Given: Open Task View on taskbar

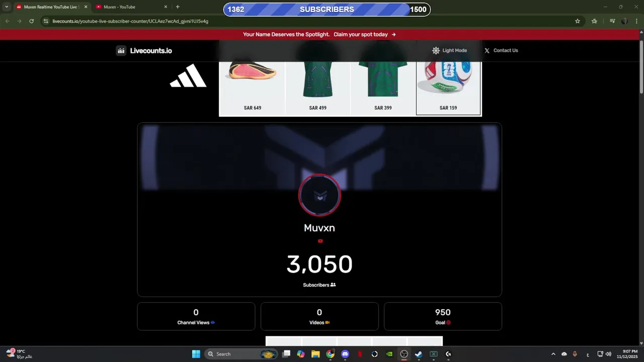Looking at the screenshot, I should pyautogui.click(x=286, y=354).
